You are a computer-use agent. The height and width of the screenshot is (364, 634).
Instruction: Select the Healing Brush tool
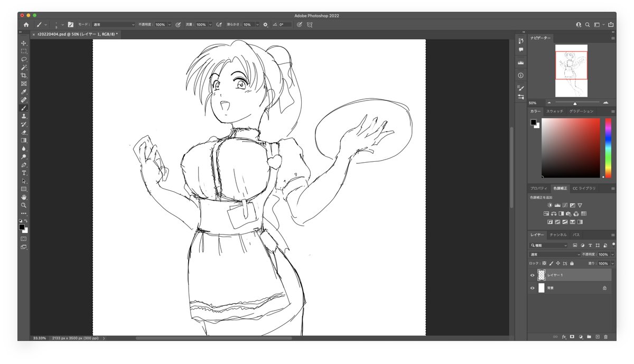pos(24,100)
